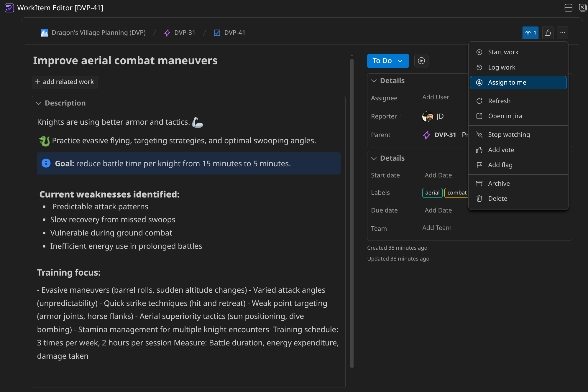Click the play icon beside the status dropdown
Image resolution: width=588 pixels, height=392 pixels.
pos(421,61)
